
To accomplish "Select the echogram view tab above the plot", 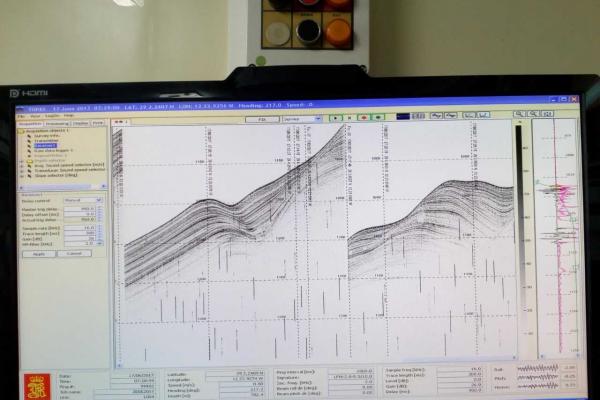I will (121, 122).
